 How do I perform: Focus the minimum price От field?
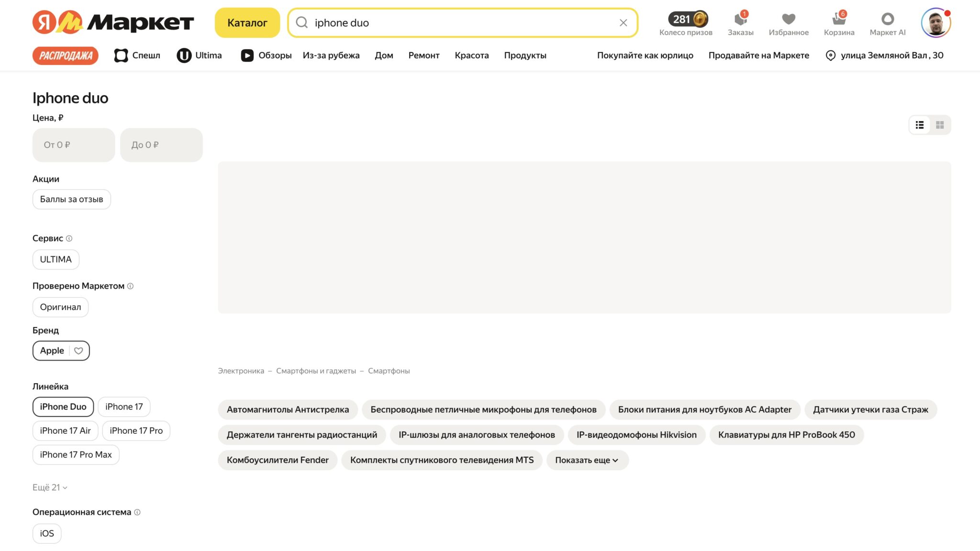click(x=74, y=145)
